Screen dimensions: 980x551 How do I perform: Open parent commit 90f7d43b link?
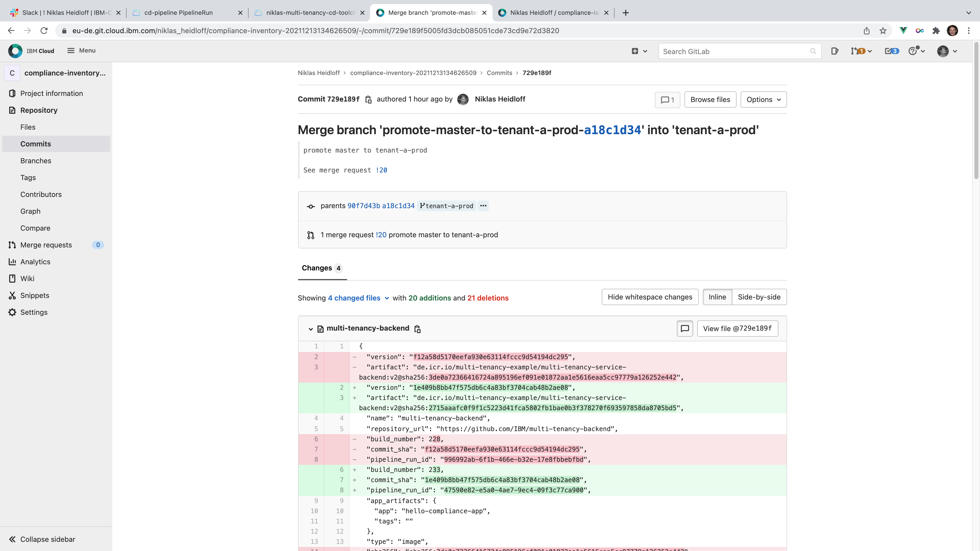pyautogui.click(x=363, y=206)
